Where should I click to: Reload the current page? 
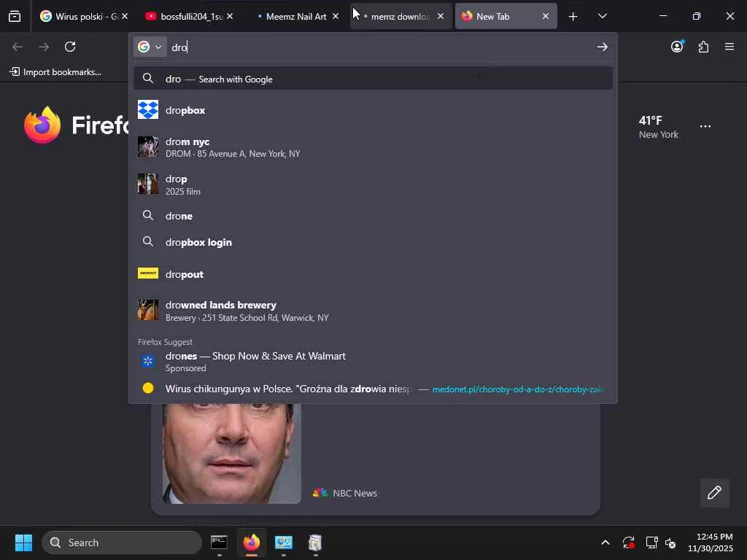(70, 47)
